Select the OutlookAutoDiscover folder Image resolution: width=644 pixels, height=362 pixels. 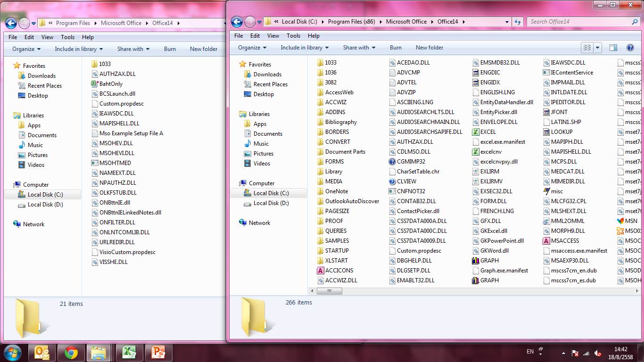pos(348,201)
